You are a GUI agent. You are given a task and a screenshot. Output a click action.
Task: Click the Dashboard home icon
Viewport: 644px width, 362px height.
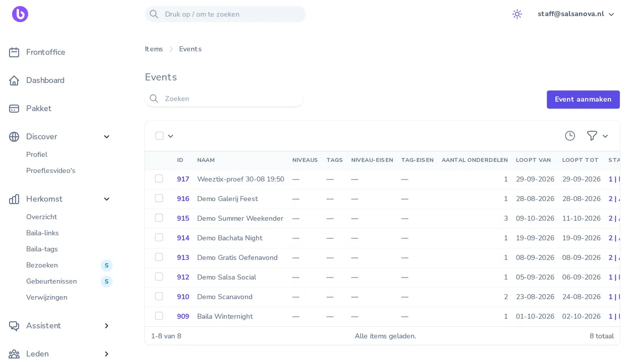pos(14,80)
